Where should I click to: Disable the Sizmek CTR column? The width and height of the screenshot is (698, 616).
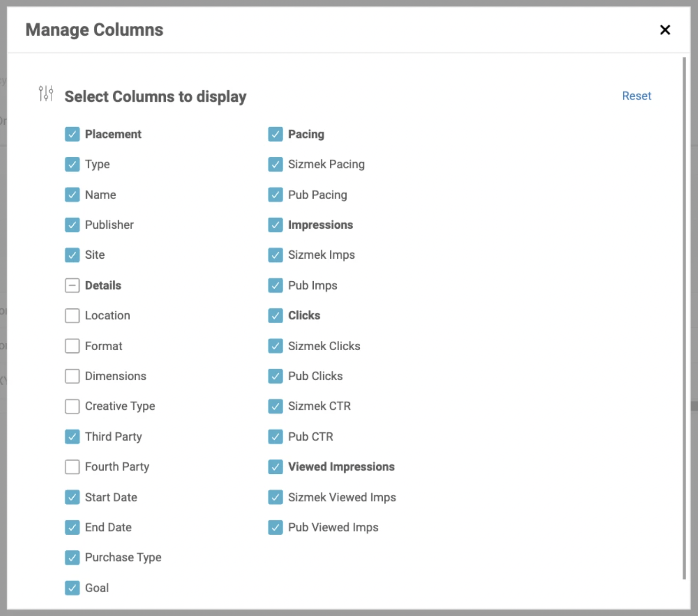(x=276, y=406)
